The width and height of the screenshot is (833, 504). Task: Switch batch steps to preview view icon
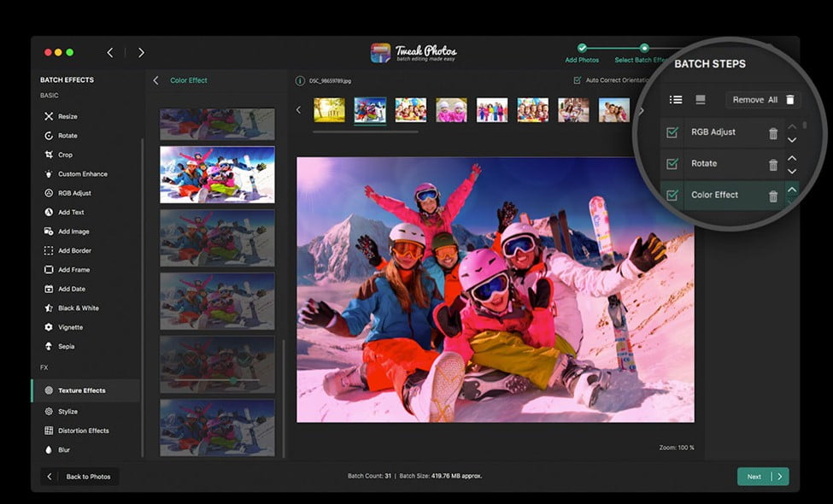coord(701,99)
